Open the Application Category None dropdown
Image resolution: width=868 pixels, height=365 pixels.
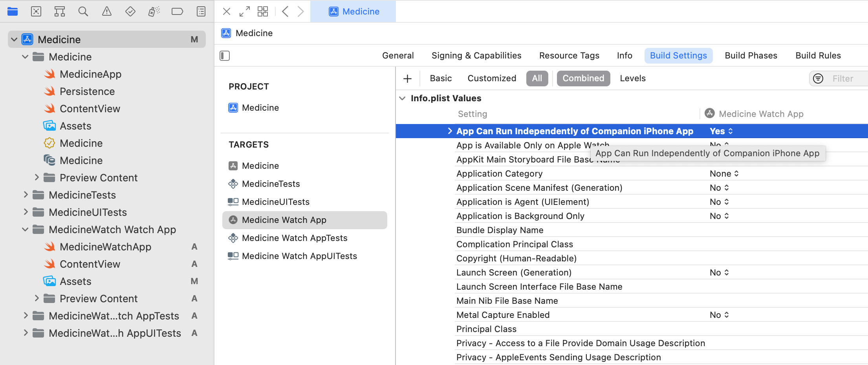[724, 173]
